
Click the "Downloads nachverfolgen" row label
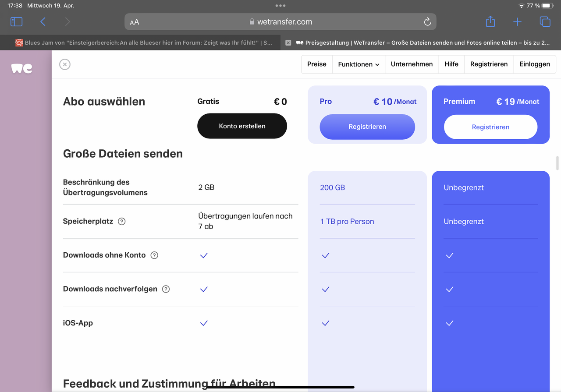[110, 289]
